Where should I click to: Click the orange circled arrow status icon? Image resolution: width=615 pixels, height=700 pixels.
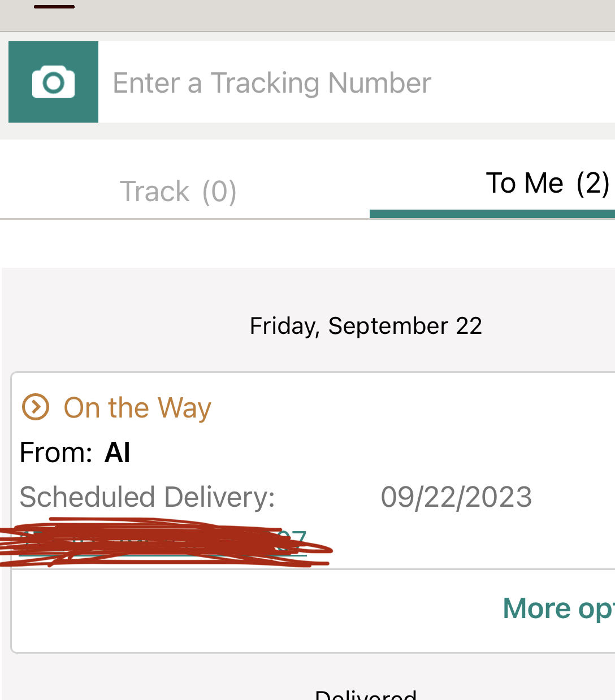click(x=35, y=407)
